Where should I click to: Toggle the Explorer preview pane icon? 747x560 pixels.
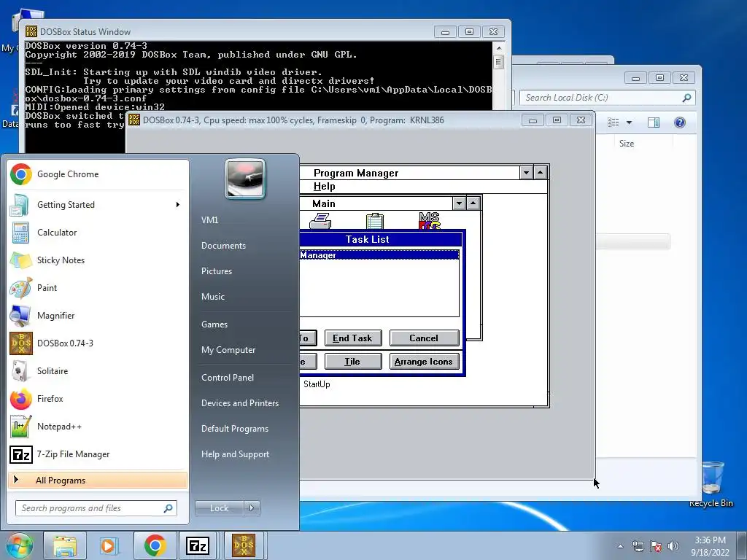point(653,122)
